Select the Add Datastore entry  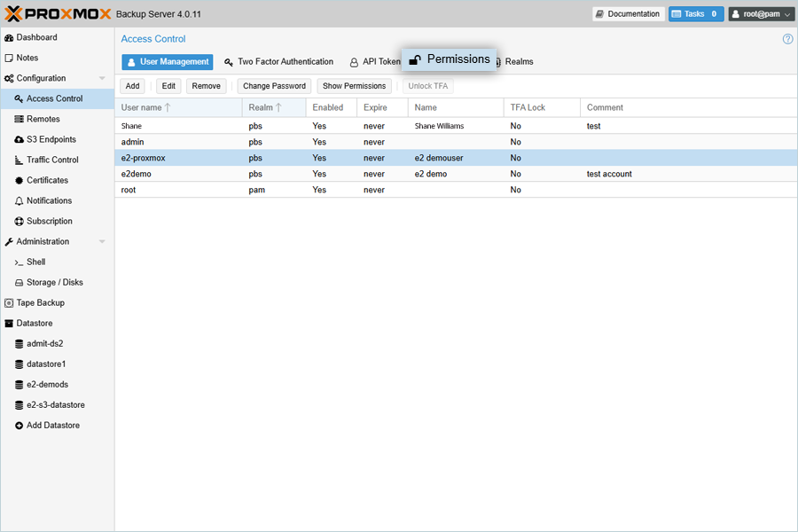pos(52,426)
